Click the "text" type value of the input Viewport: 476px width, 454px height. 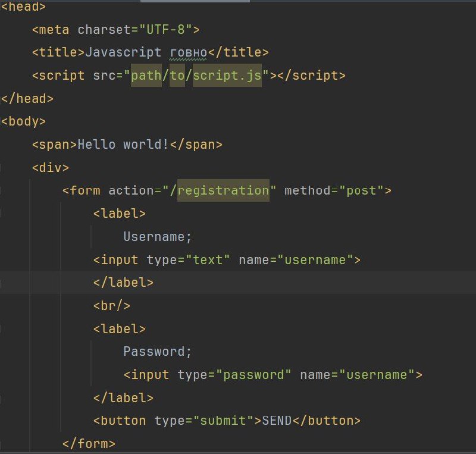pyautogui.click(x=208, y=260)
